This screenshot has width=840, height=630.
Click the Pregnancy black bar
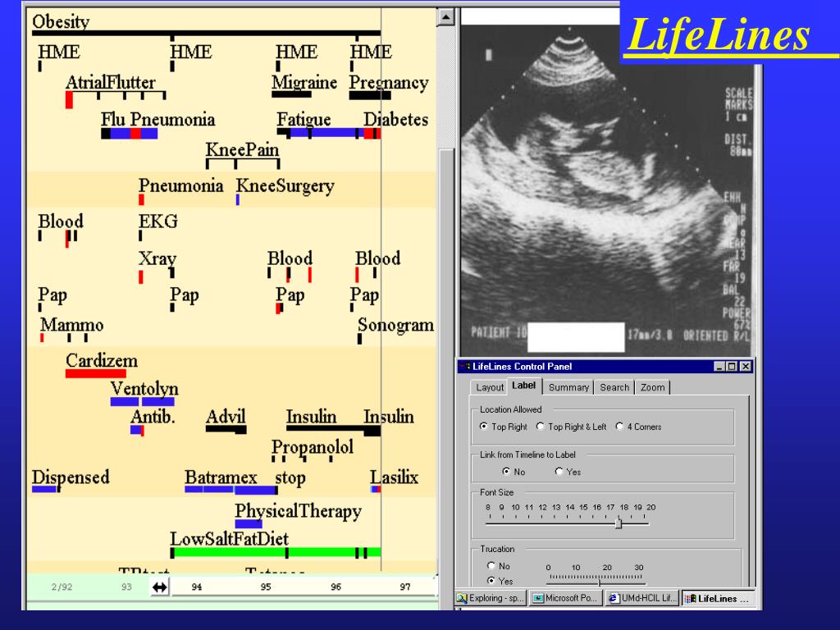click(x=370, y=96)
